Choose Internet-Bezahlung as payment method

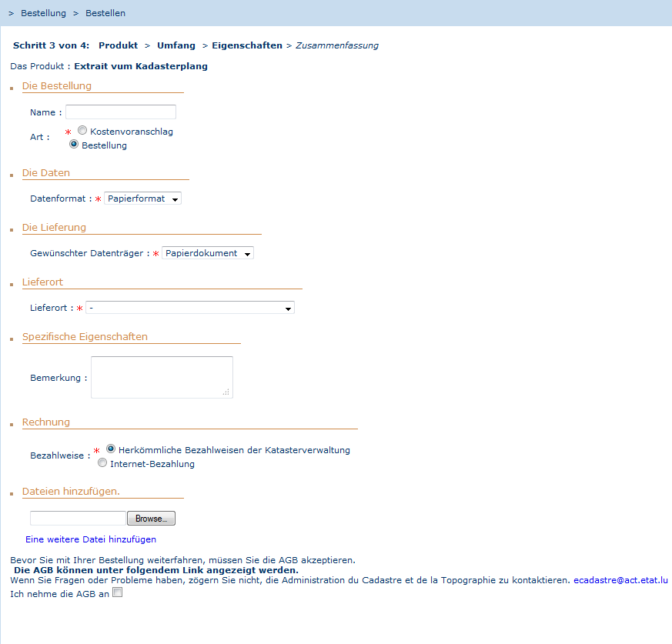pyautogui.click(x=102, y=463)
